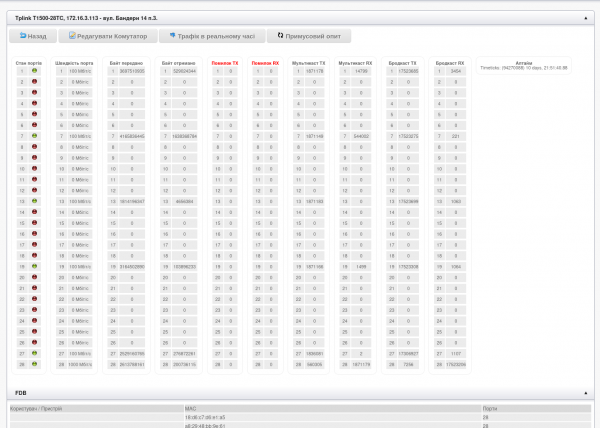600x428 pixels.
Task: Click port 10 red status icon
Action: pos(34,168)
